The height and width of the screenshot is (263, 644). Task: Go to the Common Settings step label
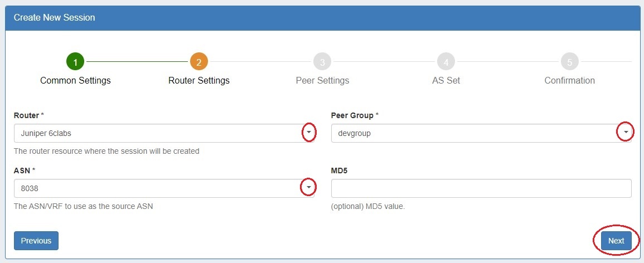[x=75, y=80]
